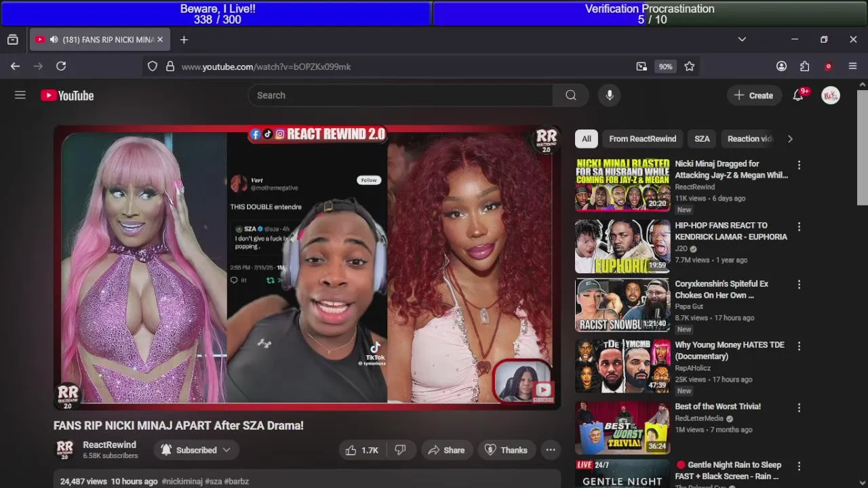Reload the page in the browser
Image resolution: width=868 pixels, height=488 pixels.
[x=61, y=66]
